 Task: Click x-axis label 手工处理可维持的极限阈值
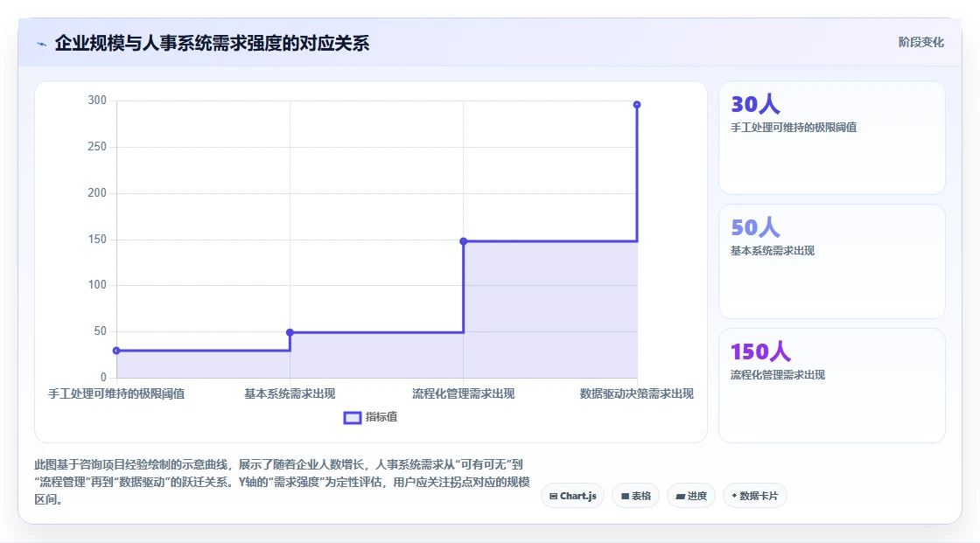[116, 393]
